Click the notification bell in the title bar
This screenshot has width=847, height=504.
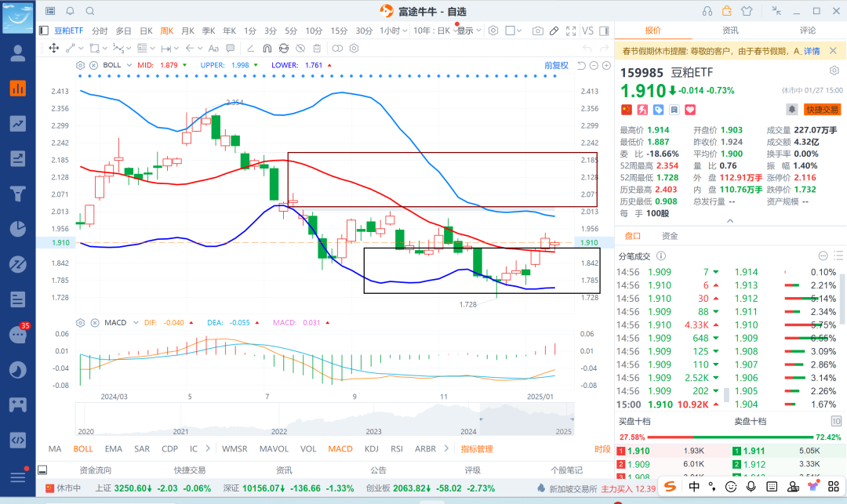click(x=70, y=11)
